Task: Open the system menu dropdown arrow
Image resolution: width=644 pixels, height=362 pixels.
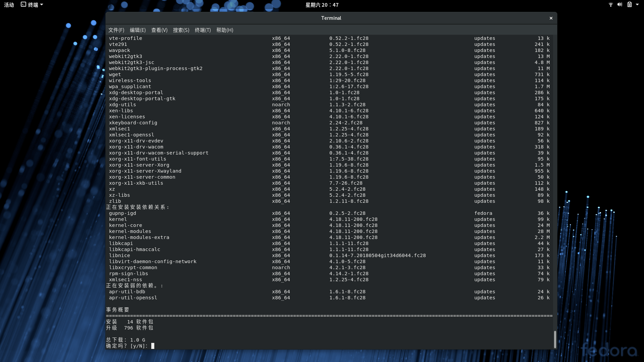Action: point(637,5)
